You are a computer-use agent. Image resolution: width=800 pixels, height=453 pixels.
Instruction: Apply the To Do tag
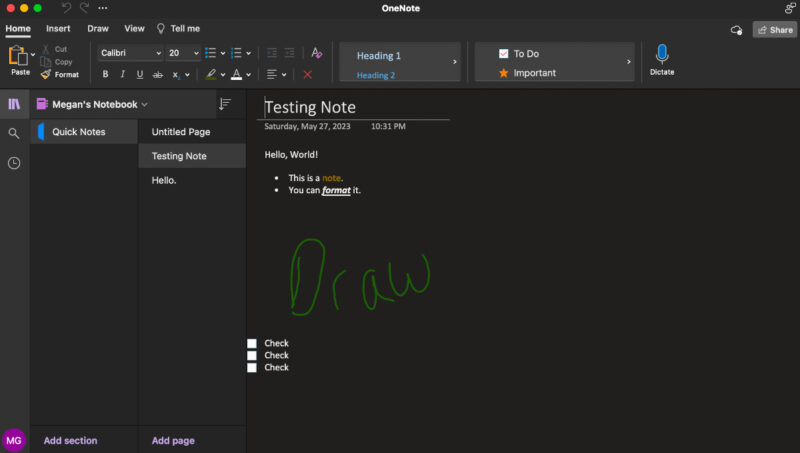tap(519, 54)
